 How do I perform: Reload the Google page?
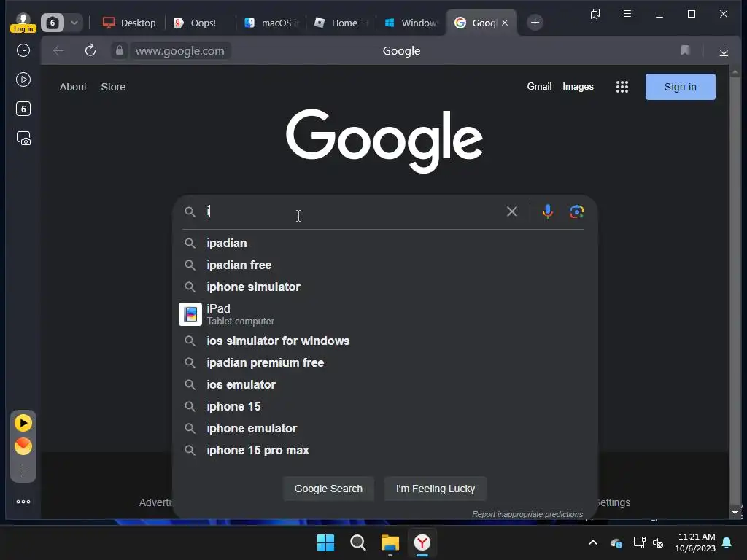point(90,50)
